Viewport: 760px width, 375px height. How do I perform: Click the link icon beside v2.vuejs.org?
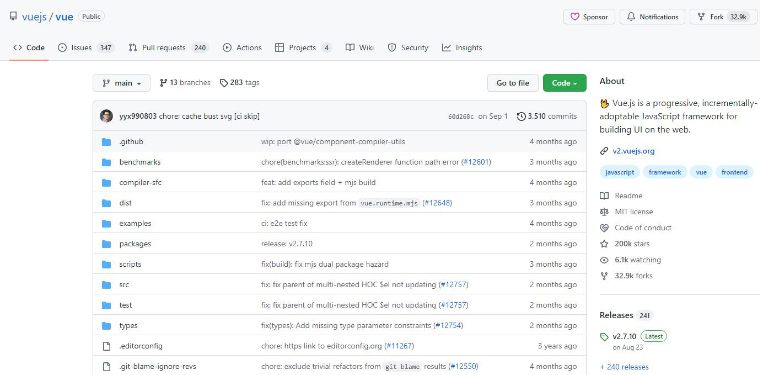click(604, 151)
